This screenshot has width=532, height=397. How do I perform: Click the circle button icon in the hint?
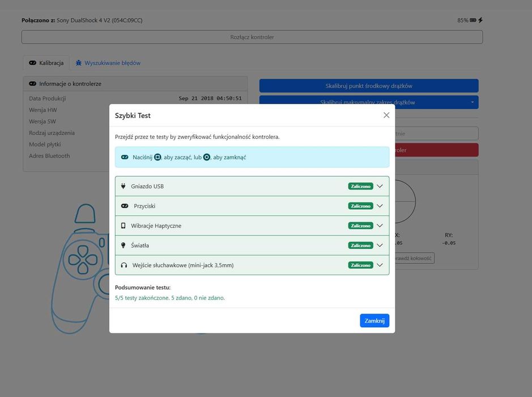pos(207,157)
